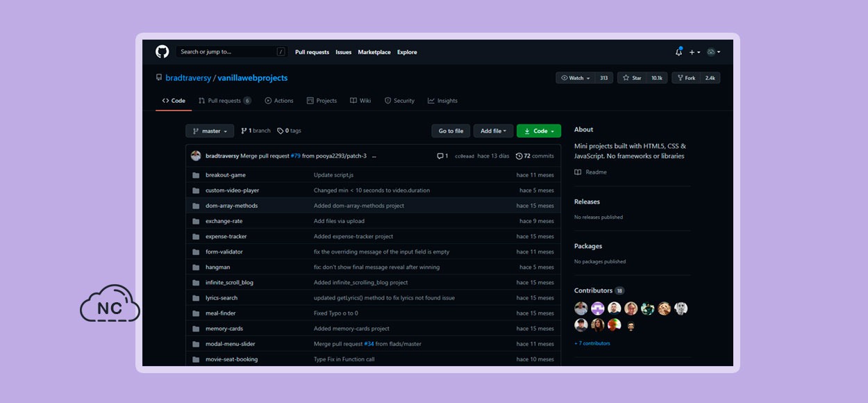Screen dimensions: 868x403
Task: Expand the Watch dropdown button
Action: coord(576,78)
